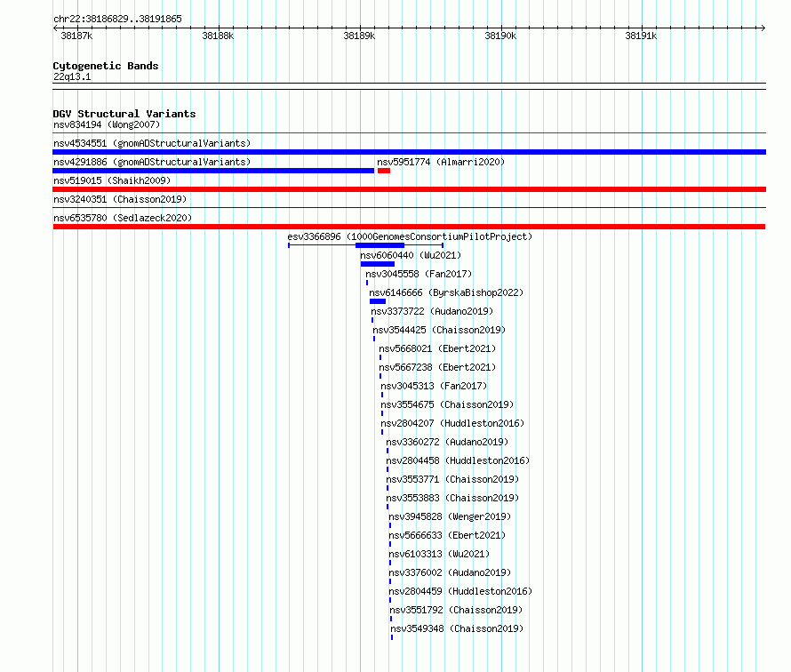791x672 pixels.
Task: Open nsv6535780 (Sedlazeck2020) label
Action: point(123,218)
